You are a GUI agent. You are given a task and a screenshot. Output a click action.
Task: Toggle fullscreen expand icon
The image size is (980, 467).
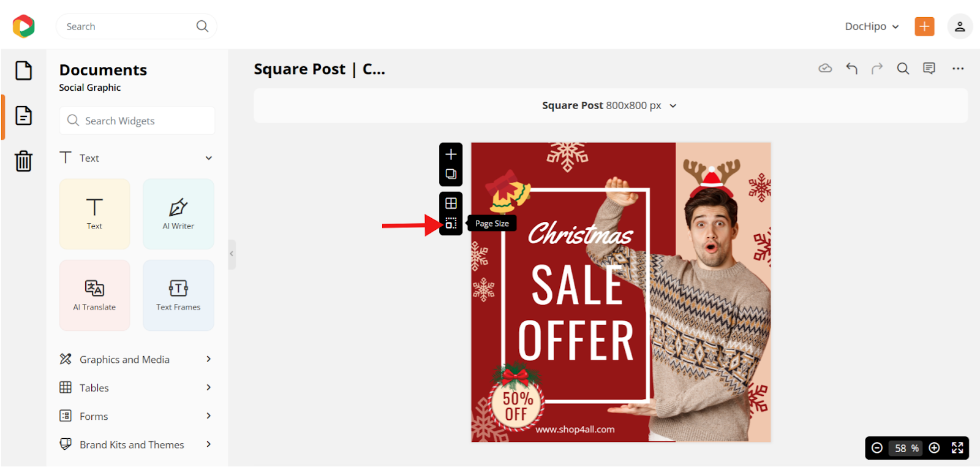tap(957, 448)
